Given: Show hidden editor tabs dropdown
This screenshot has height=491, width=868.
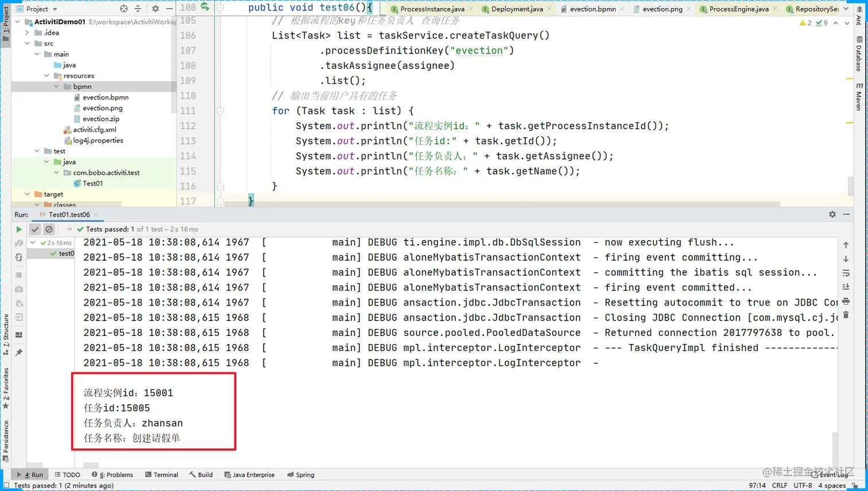Looking at the screenshot, I should point(846,9).
